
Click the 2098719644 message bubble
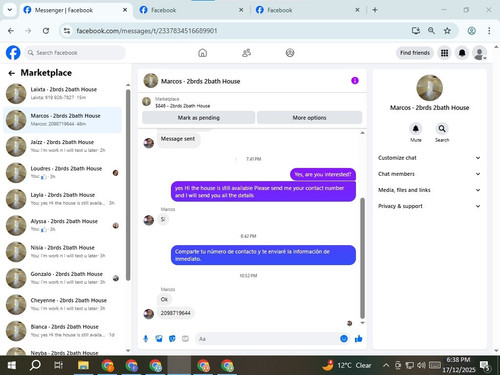pos(176,313)
